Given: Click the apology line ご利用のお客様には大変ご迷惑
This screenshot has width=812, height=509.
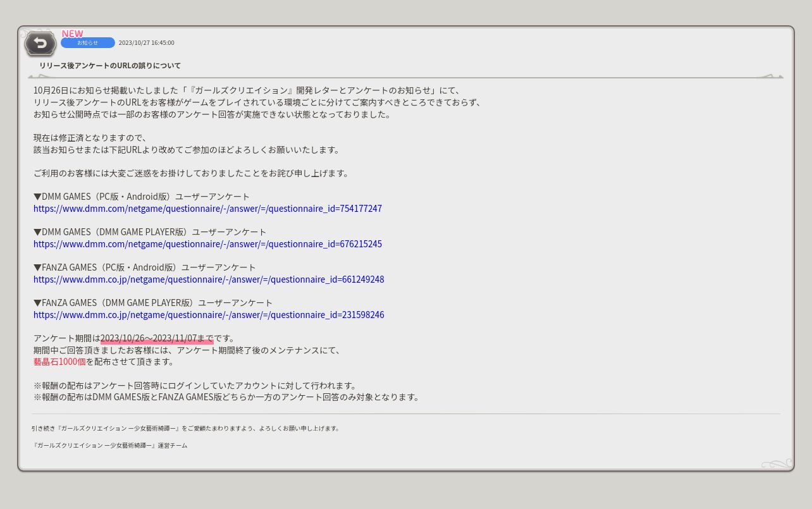Looking at the screenshot, I should pyautogui.click(x=192, y=173).
